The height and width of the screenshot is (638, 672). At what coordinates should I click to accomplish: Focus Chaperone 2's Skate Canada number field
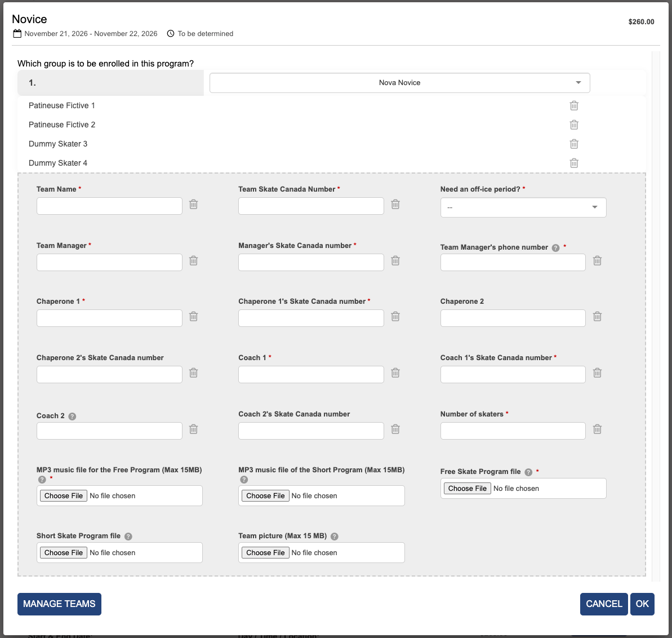pyautogui.click(x=109, y=375)
